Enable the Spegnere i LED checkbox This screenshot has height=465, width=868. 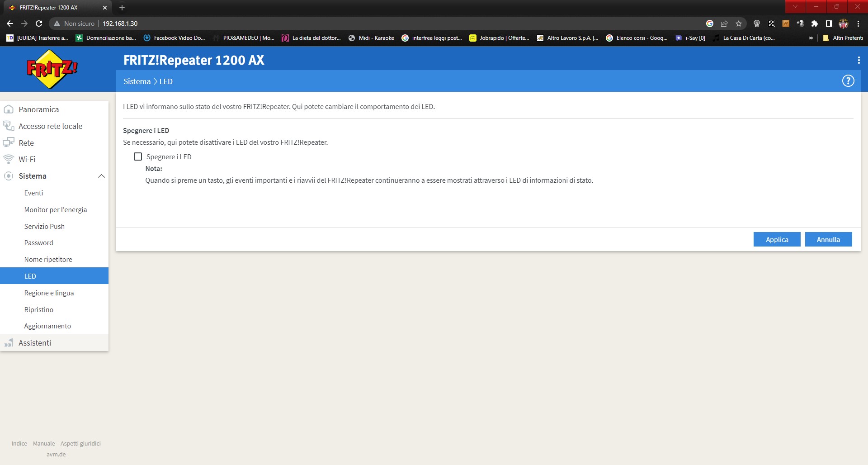[138, 157]
